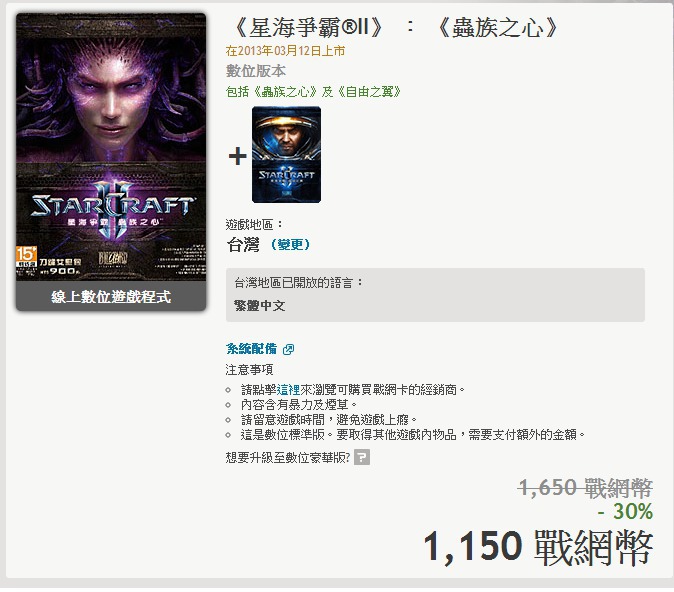Open the external link icon beside 系統配備
The width and height of the screenshot is (674, 592).
tap(288, 350)
